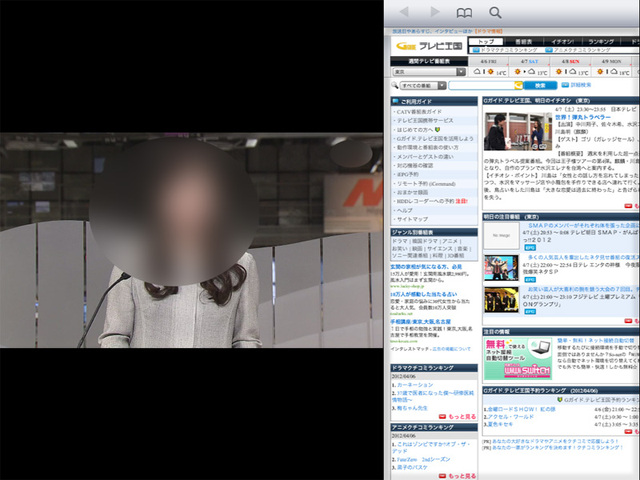Open the 手相講座 東京 大阪 名古屋 ad link
The width and height of the screenshot is (640, 480).
[x=420, y=322]
